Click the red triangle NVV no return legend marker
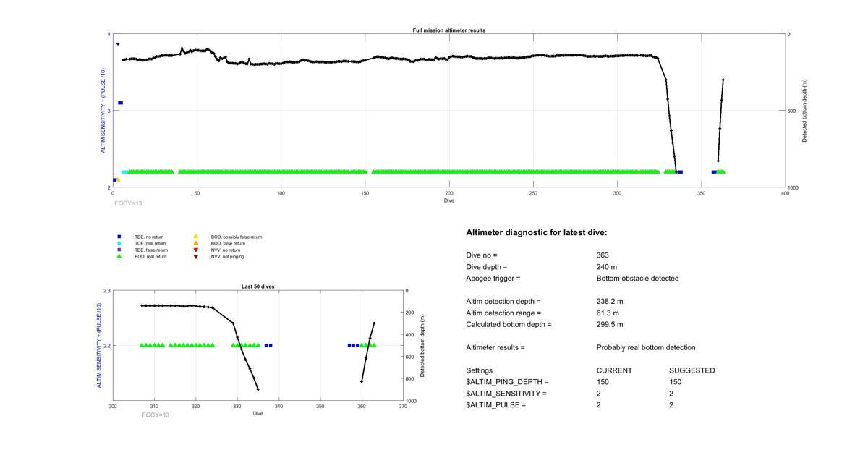Viewport: 868px width, 450px height. [195, 250]
